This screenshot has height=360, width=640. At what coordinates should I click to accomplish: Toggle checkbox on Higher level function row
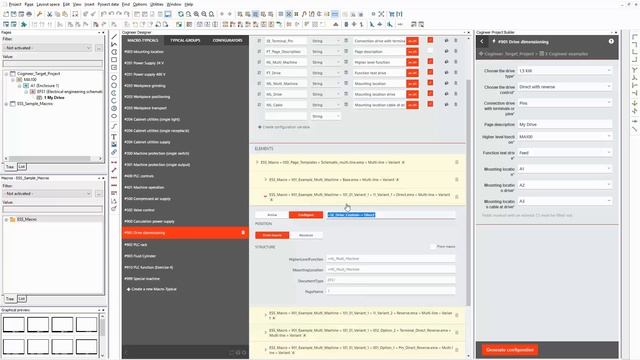point(430,62)
